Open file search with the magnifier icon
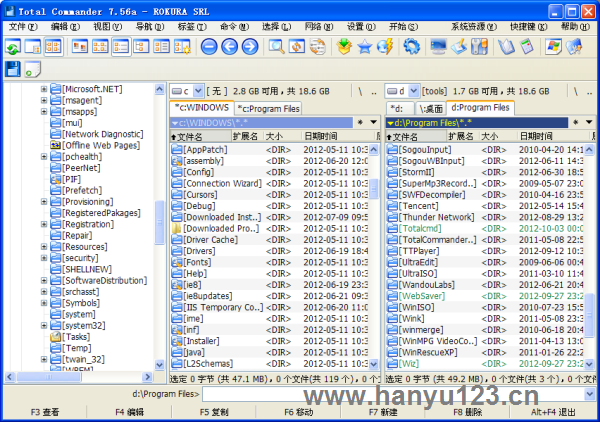Screen dimensions: 600x422 point(276,47)
